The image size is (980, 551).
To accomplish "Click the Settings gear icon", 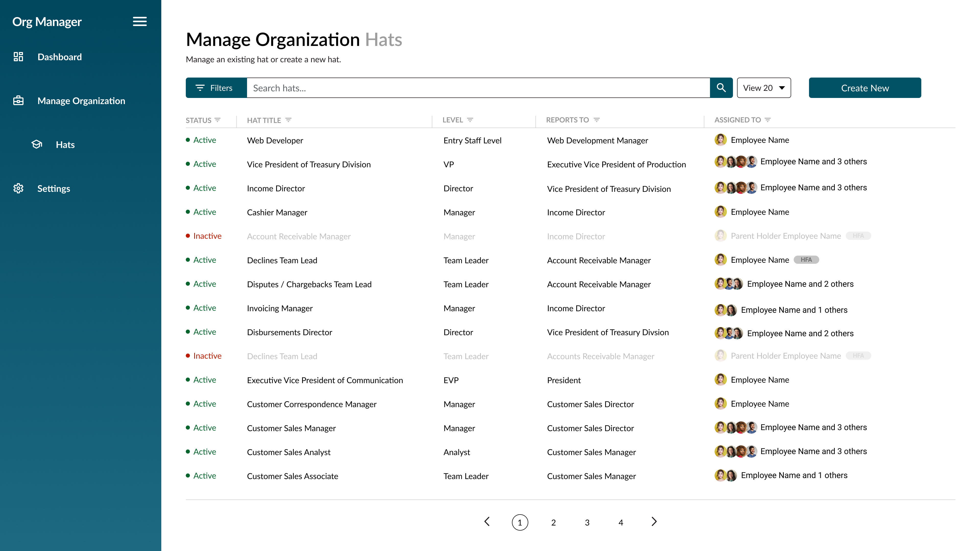I will 18,188.
